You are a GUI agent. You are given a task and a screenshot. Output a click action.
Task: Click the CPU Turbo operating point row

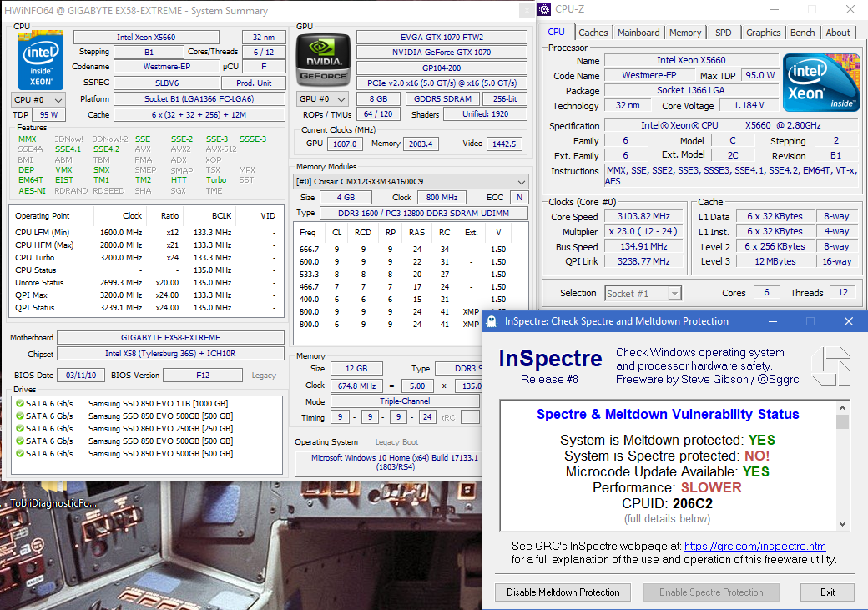point(145,257)
